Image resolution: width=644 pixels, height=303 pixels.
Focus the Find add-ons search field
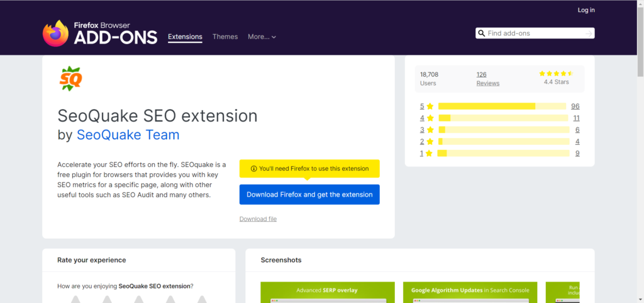point(535,33)
